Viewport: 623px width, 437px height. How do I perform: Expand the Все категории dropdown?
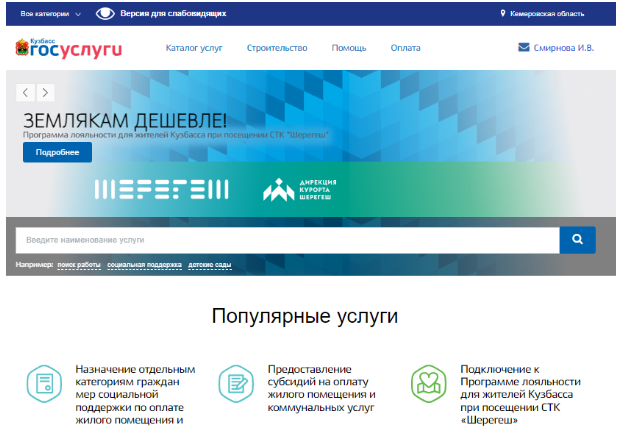(50, 14)
